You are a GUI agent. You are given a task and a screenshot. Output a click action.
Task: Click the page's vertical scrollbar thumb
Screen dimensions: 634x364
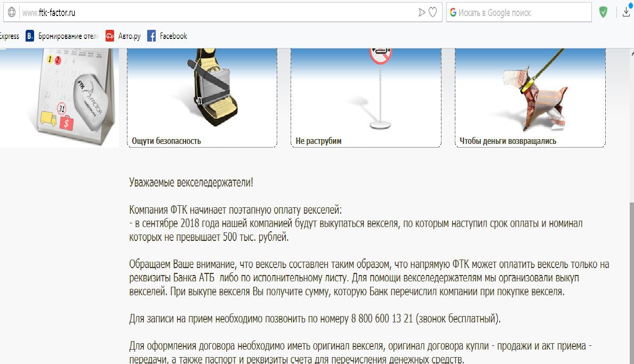[x=631, y=283]
